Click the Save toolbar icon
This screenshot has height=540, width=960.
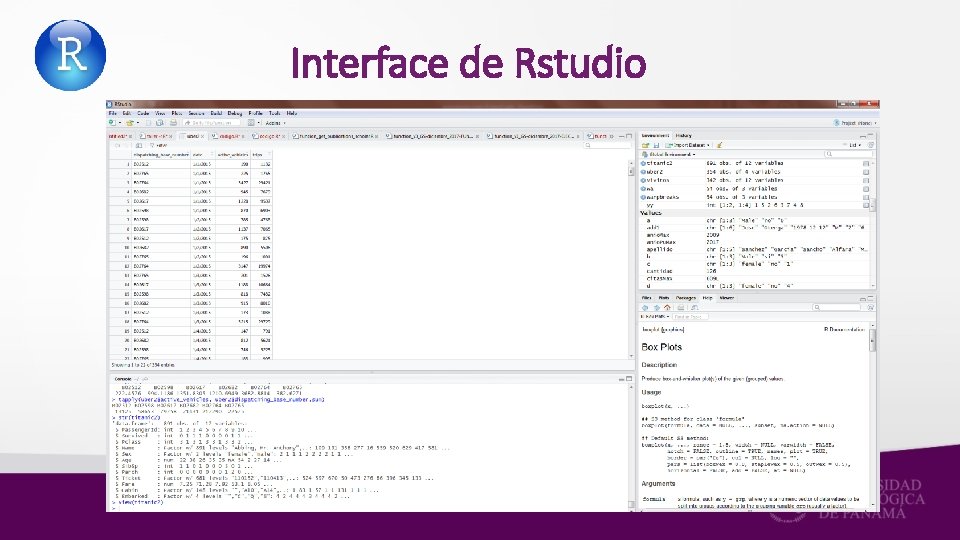tap(149, 123)
